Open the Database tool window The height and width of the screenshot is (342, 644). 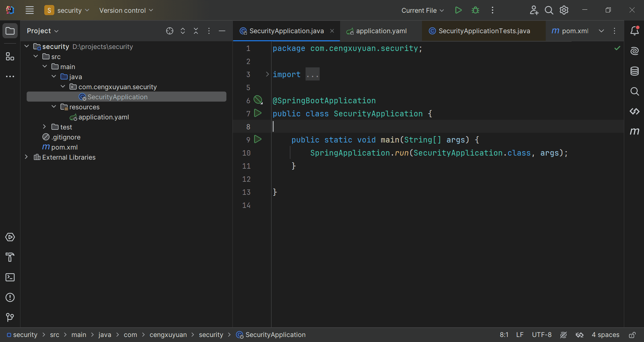635,71
